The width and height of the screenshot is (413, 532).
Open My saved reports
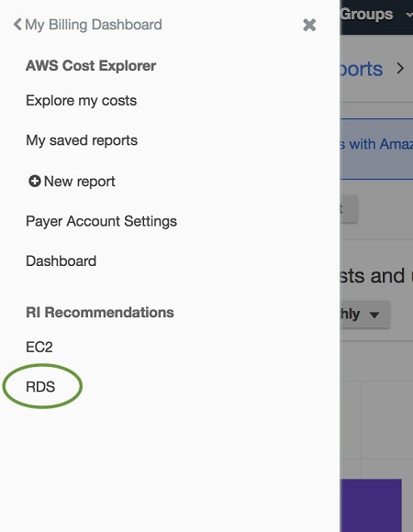tap(82, 140)
